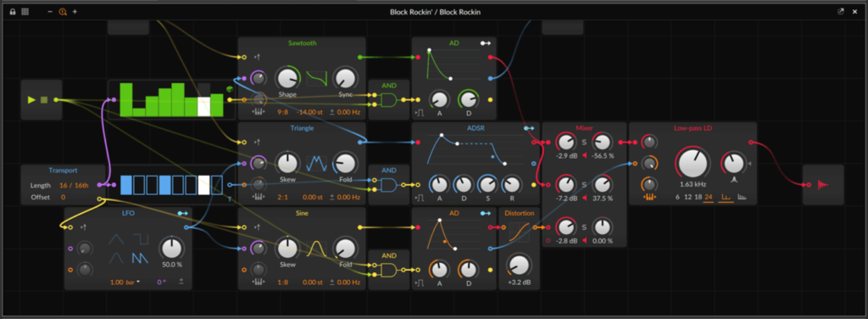Click the orange magnifier zoom-reset icon
Image resolution: width=868 pixels, height=319 pixels.
coord(63,12)
